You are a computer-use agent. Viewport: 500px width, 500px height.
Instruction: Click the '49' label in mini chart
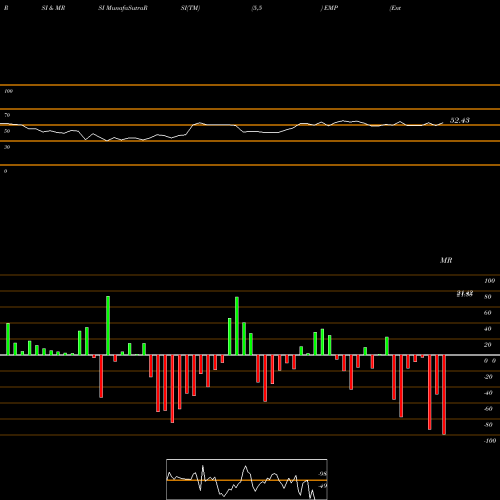coord(322,486)
